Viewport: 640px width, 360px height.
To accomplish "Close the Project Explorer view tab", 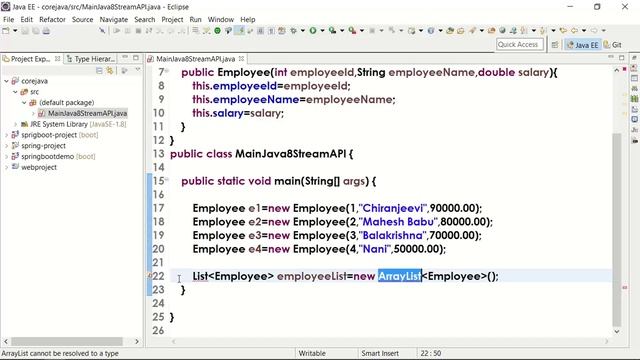I will 58,59.
